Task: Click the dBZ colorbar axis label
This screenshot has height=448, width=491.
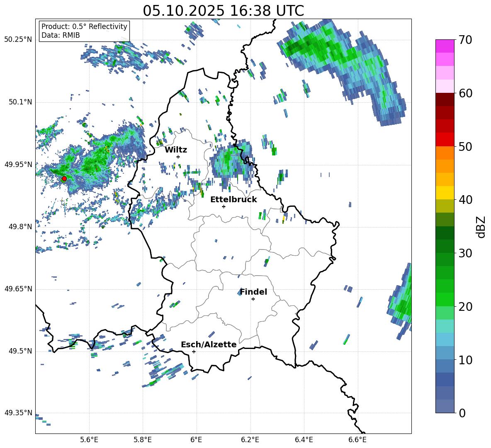Action: 481,227
